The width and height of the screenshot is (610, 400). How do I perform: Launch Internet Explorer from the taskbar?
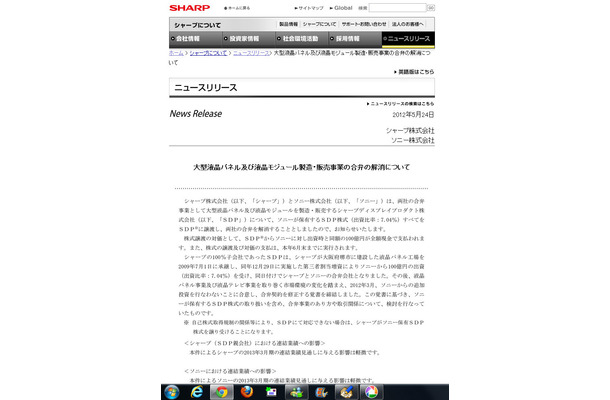click(x=196, y=392)
